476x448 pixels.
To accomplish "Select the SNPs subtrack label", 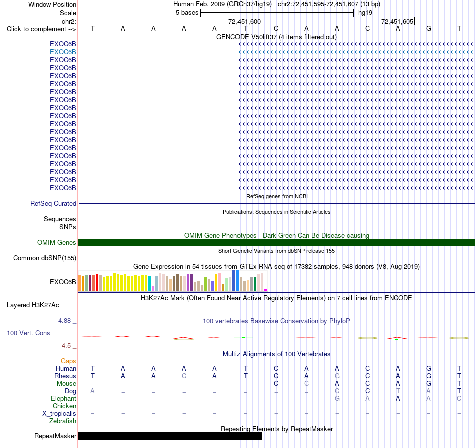I will tap(68, 227).
